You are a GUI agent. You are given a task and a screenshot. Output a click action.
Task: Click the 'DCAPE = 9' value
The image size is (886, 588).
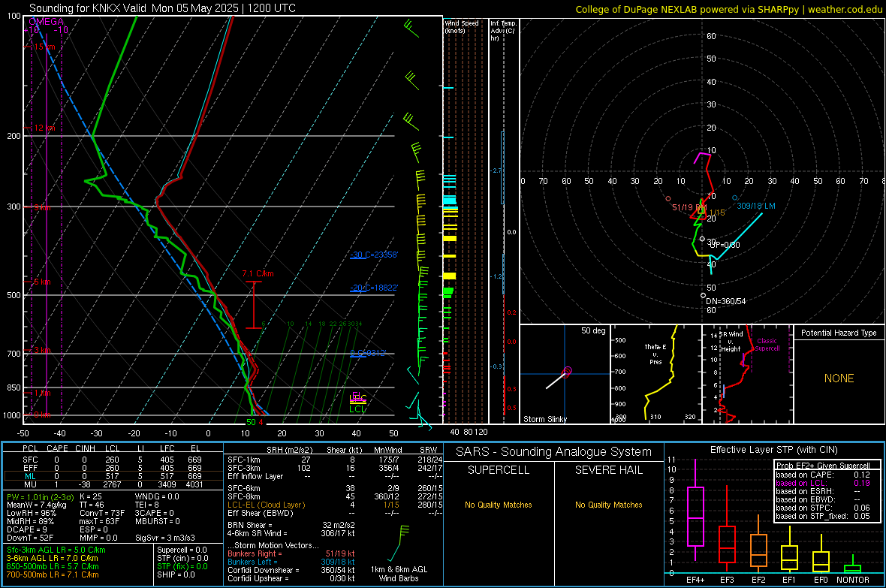click(x=26, y=529)
